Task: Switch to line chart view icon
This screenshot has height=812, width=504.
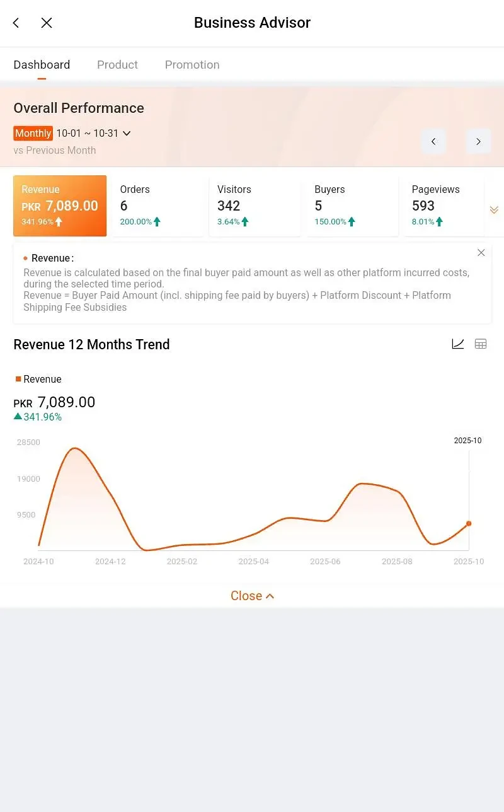Action: [x=458, y=344]
